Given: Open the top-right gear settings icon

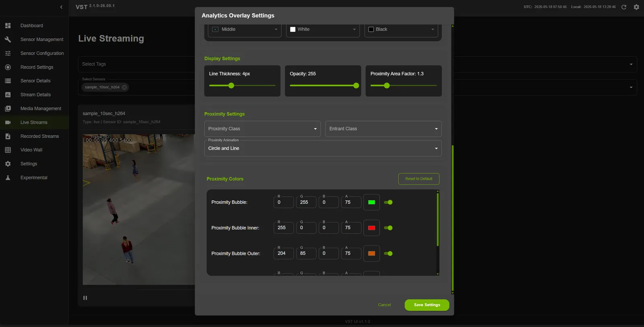Looking at the screenshot, I should coord(636,7).
